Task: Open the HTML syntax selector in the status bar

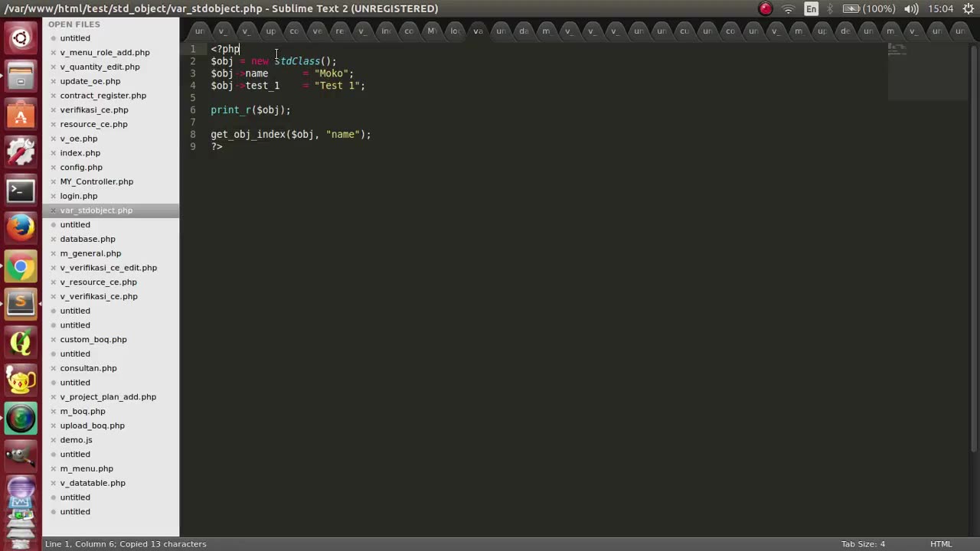Action: tap(941, 544)
